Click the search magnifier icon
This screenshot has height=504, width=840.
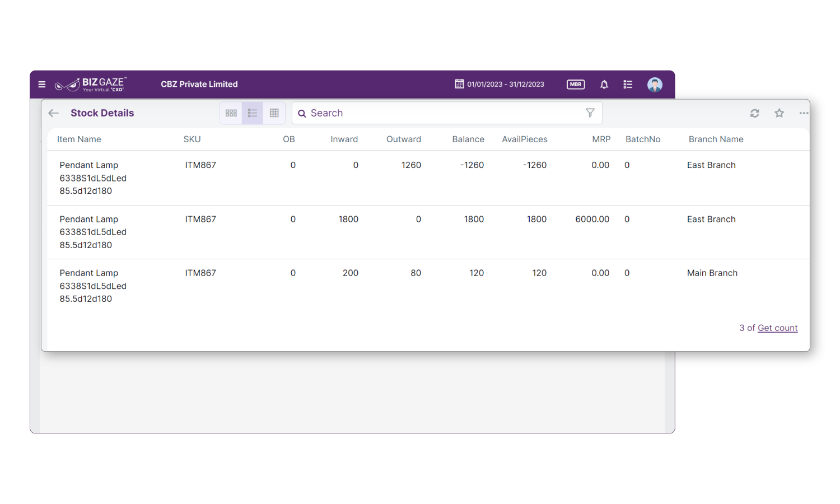pos(302,114)
